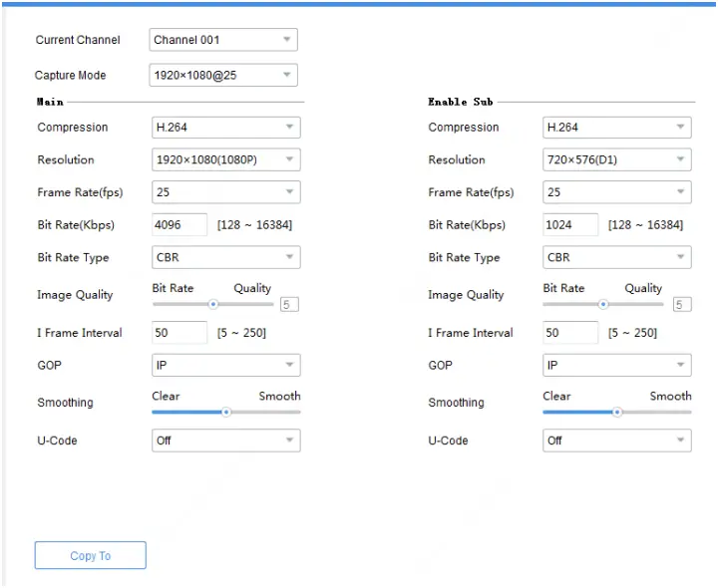Click Main Smoothing slider handle
The image size is (718, 588).
tap(226, 413)
